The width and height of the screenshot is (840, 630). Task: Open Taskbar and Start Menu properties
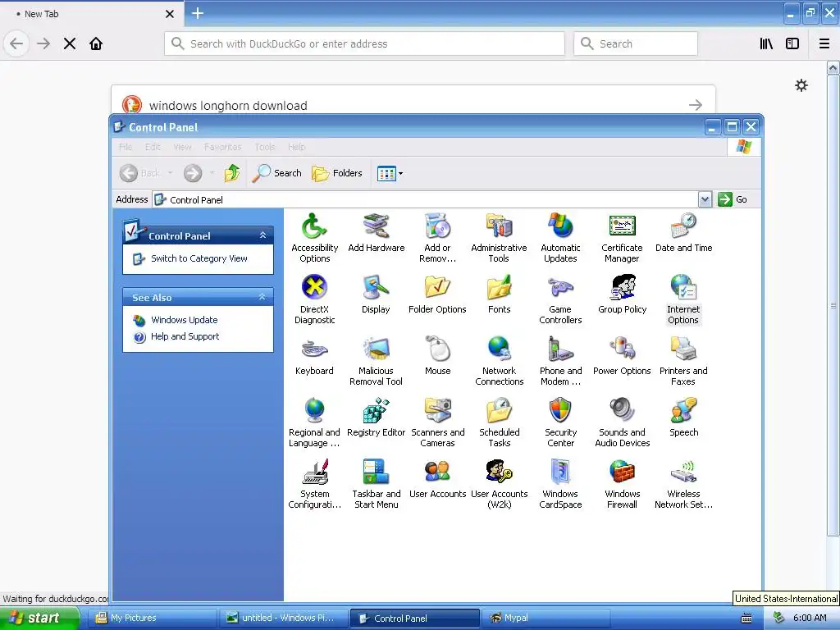(x=376, y=484)
